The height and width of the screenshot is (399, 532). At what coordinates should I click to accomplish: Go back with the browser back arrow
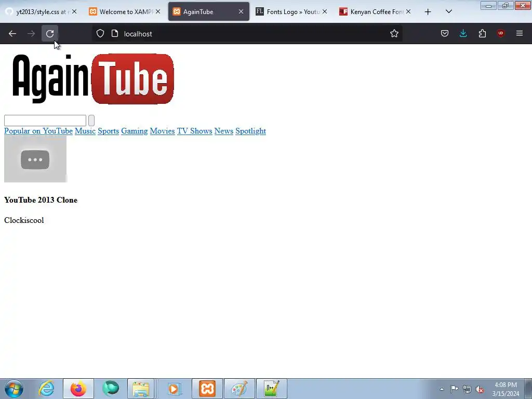tap(12, 34)
